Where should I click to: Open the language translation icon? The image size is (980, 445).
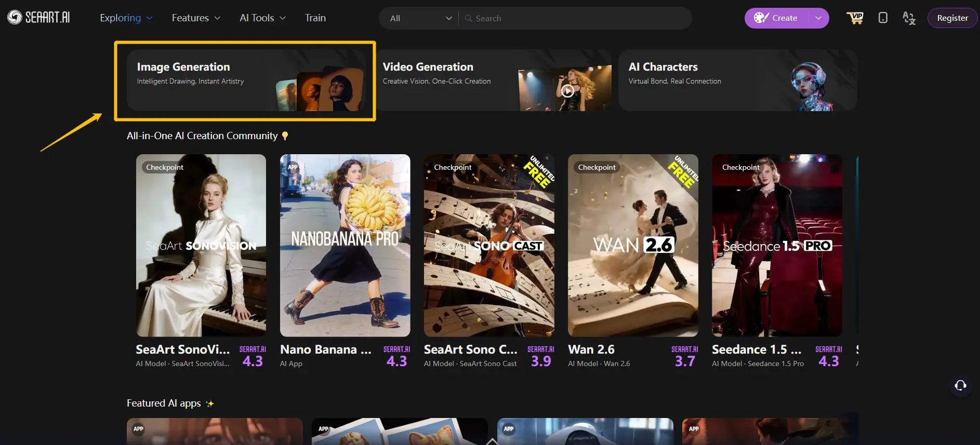click(x=909, y=18)
